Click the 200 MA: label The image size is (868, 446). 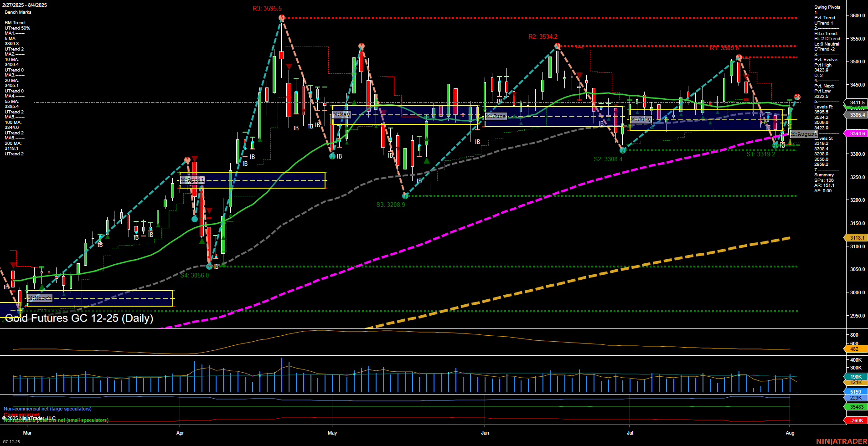13,144
